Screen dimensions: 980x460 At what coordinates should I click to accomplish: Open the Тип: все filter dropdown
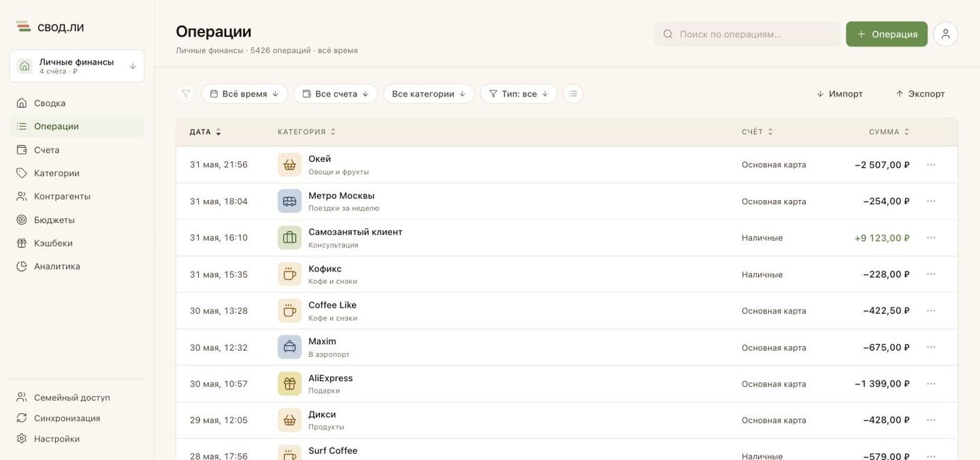click(x=519, y=94)
